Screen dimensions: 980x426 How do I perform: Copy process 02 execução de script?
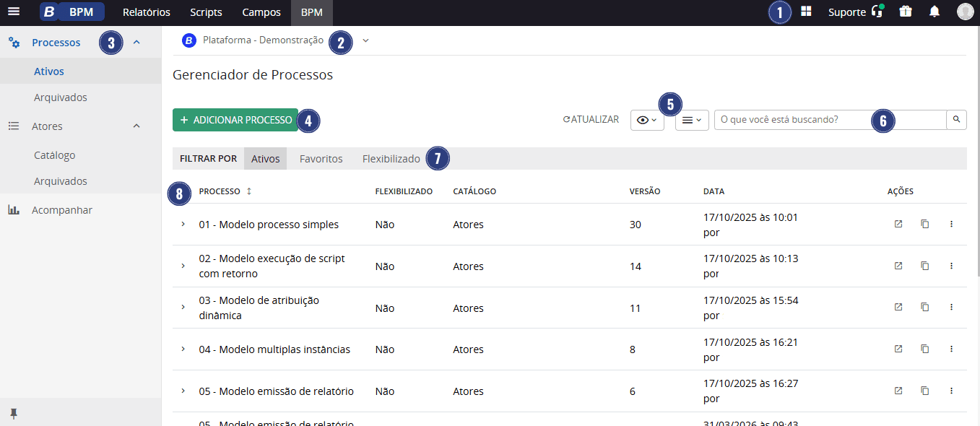pyautogui.click(x=925, y=266)
